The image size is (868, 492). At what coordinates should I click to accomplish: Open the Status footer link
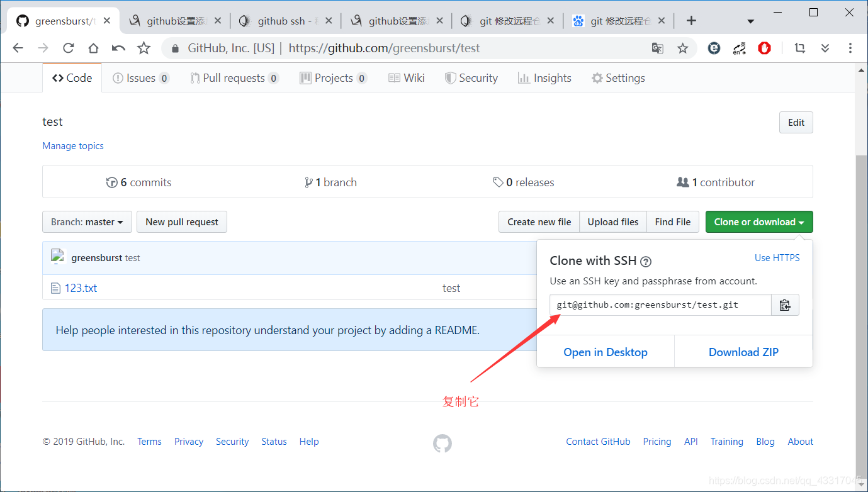coord(274,442)
